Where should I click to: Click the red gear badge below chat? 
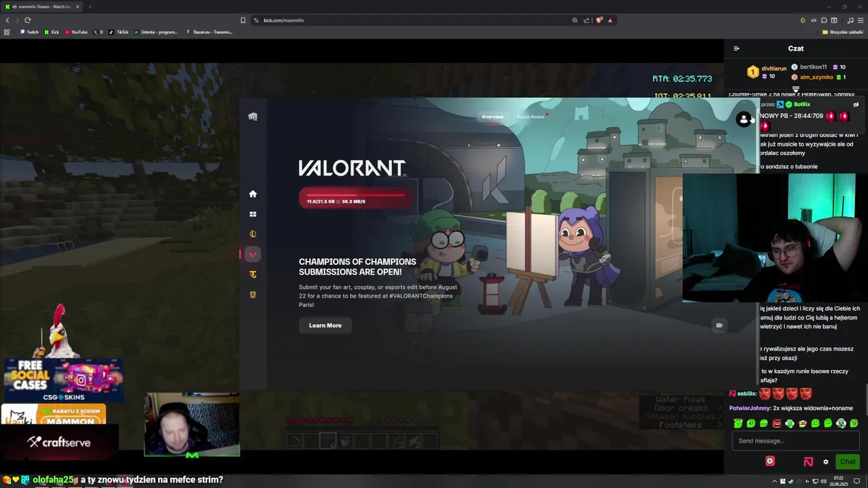[770, 461]
